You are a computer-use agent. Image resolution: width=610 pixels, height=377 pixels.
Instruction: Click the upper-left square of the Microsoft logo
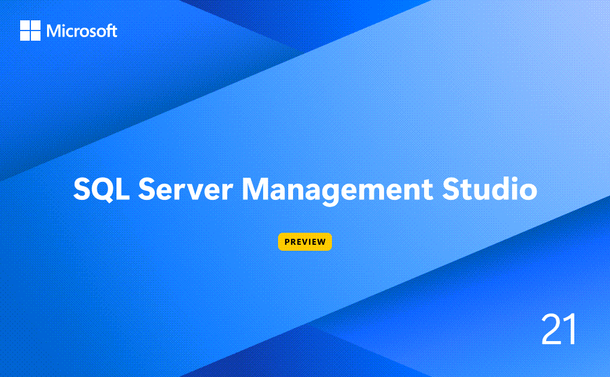[25, 25]
